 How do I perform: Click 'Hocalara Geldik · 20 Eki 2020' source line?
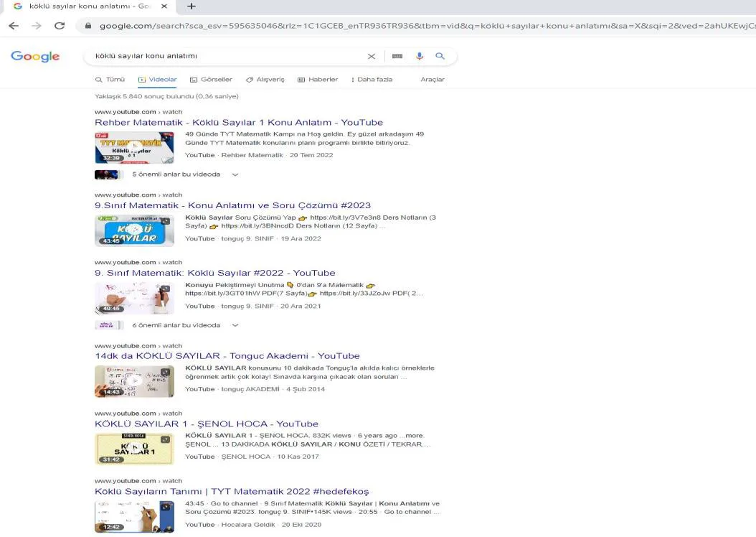(x=271, y=525)
